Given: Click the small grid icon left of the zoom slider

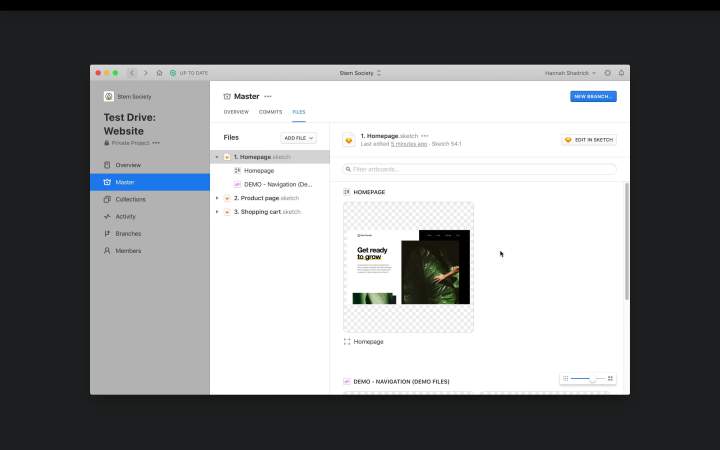Looking at the screenshot, I should pos(566,378).
